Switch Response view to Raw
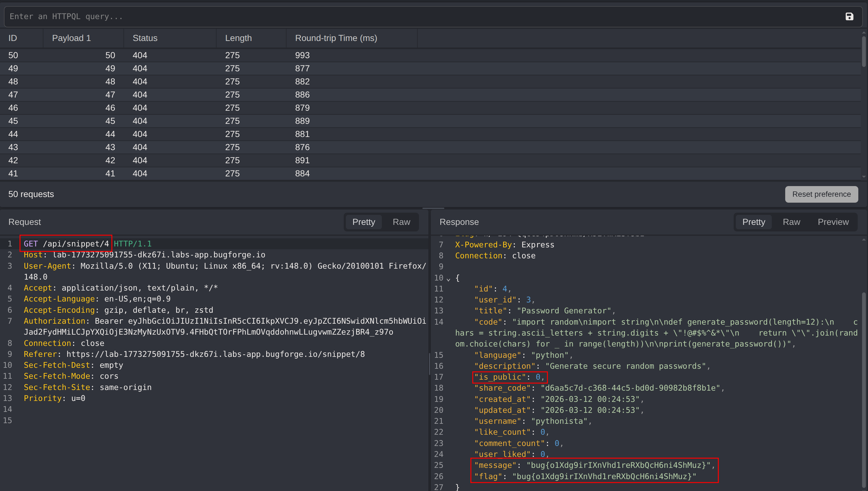 tap(791, 222)
